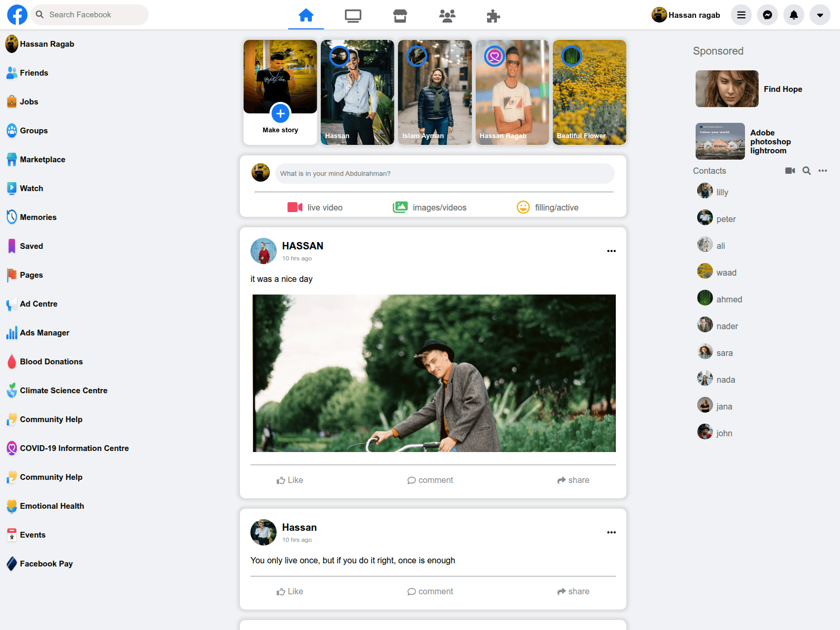Open Ads Manager from the sidebar

[38, 333]
